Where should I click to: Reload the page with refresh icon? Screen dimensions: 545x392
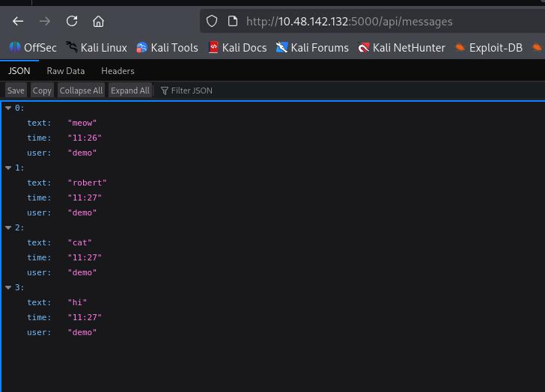coord(72,21)
